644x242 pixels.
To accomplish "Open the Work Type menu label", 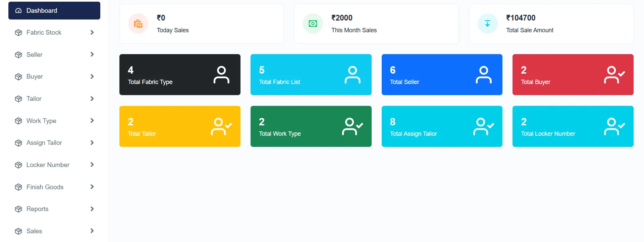I will pos(41,121).
